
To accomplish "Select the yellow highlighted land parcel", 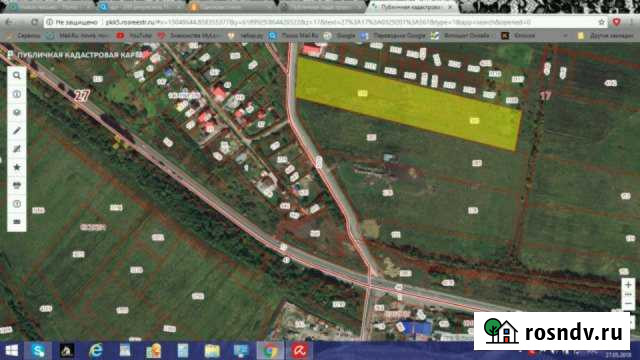I will (408, 103).
